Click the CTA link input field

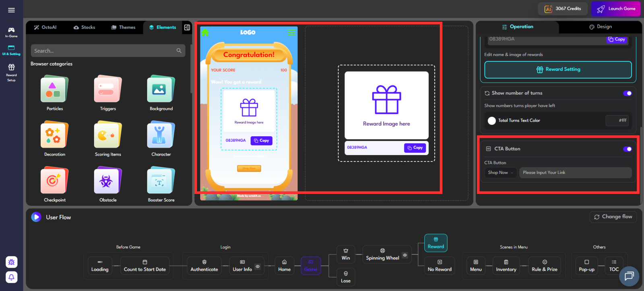click(575, 173)
